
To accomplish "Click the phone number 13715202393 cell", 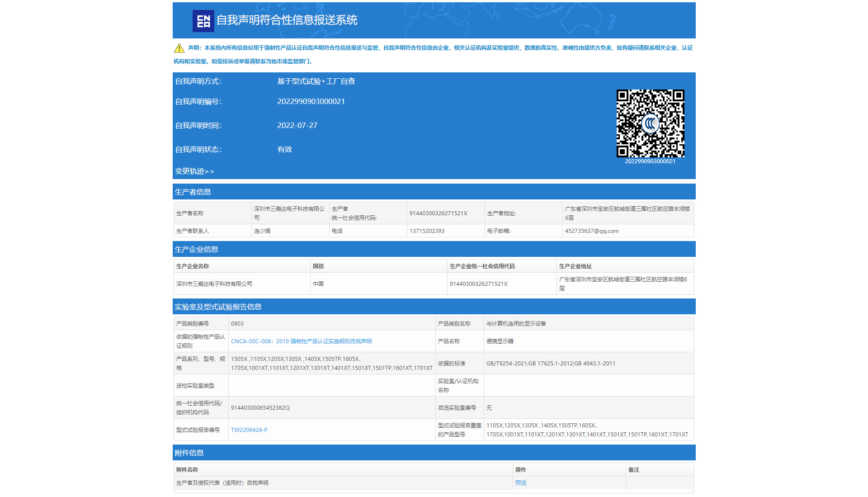I will pyautogui.click(x=427, y=231).
